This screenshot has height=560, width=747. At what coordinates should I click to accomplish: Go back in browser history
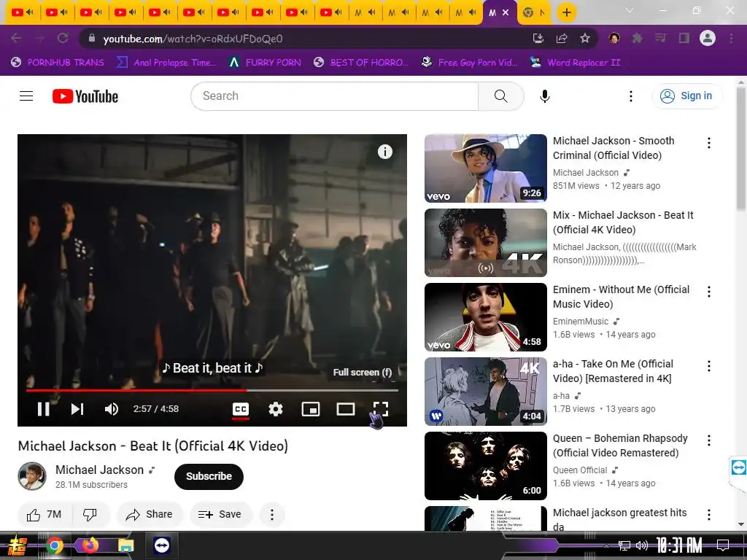tap(16, 38)
